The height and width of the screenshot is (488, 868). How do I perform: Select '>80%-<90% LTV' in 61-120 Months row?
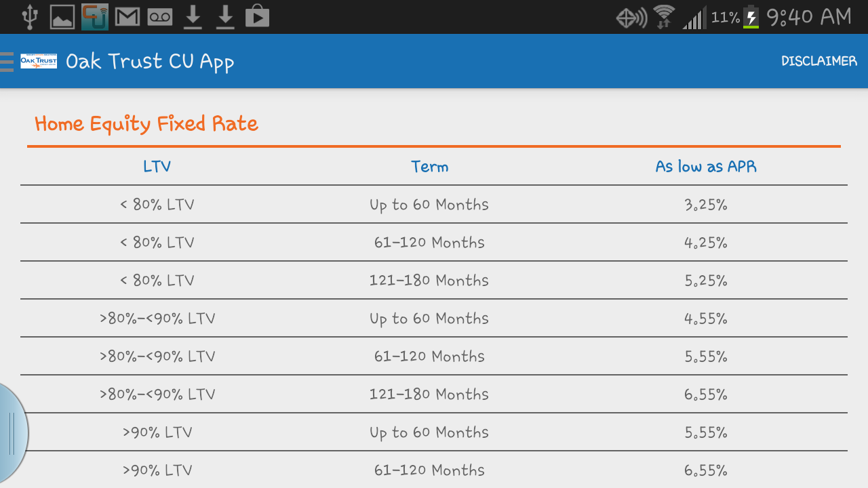157,357
